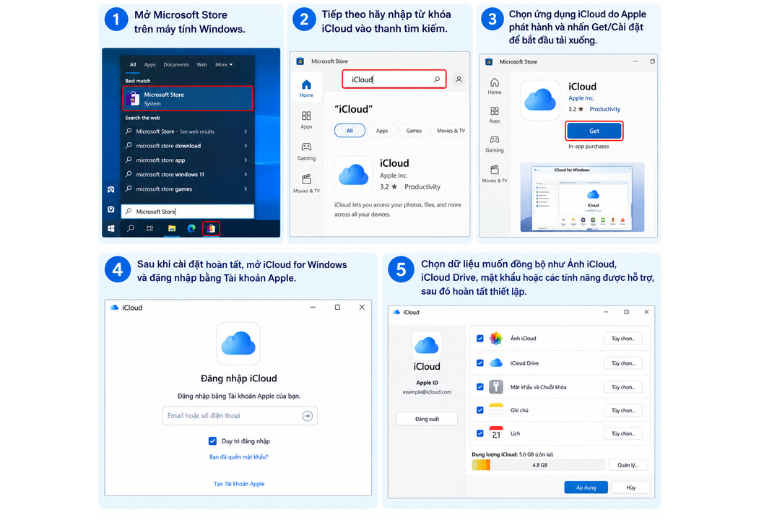Click magnifier icon inside iCloud search box

(437, 79)
